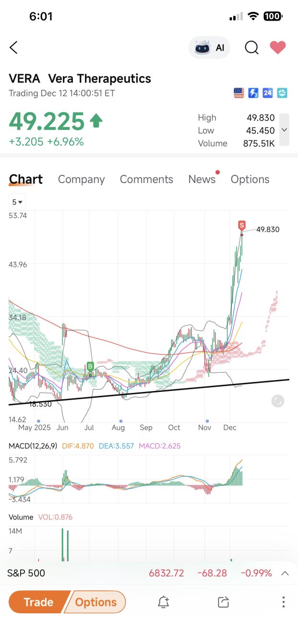Tap the green B buy marker on chart

tap(90, 367)
